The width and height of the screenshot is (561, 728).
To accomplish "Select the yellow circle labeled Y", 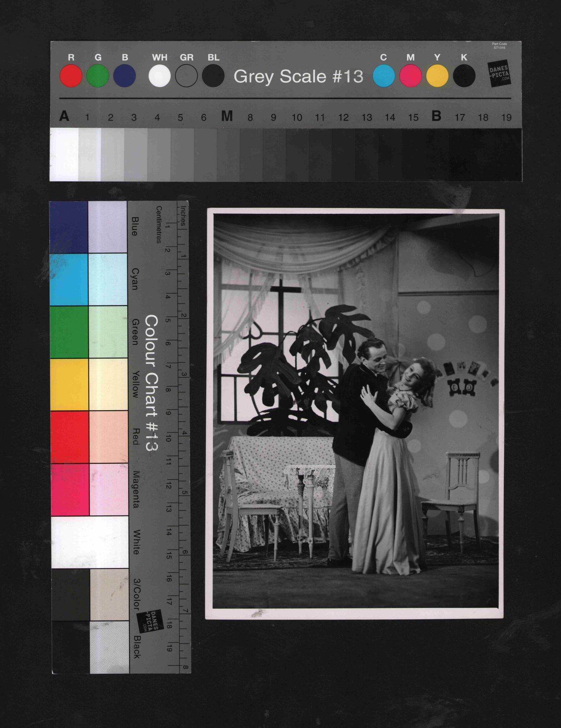I will [x=437, y=76].
